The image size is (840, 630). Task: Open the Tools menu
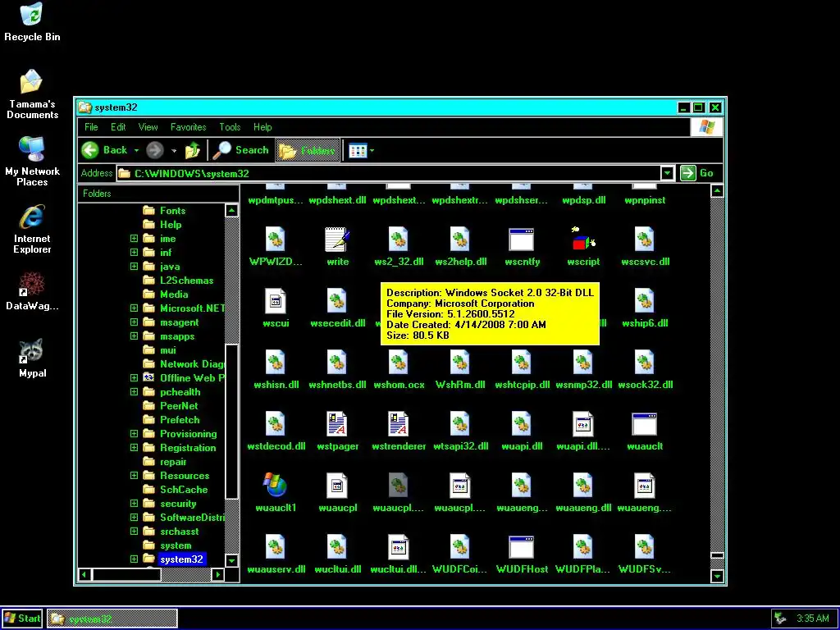click(230, 127)
